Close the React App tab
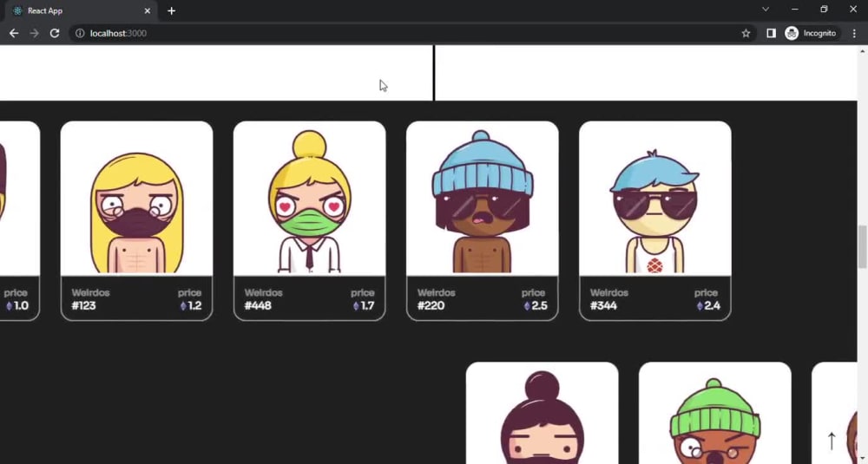 [148, 10]
